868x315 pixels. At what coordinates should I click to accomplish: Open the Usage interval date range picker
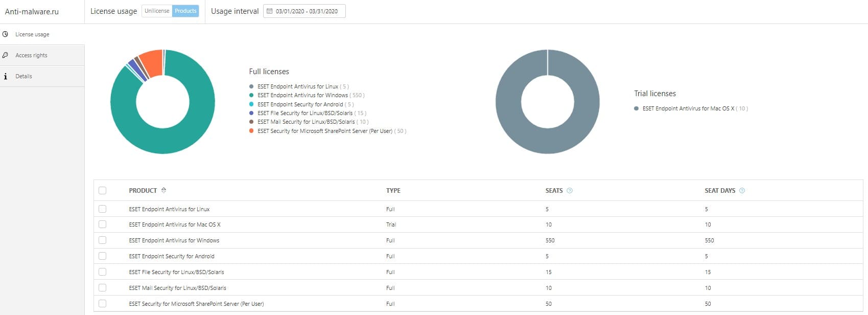(307, 11)
